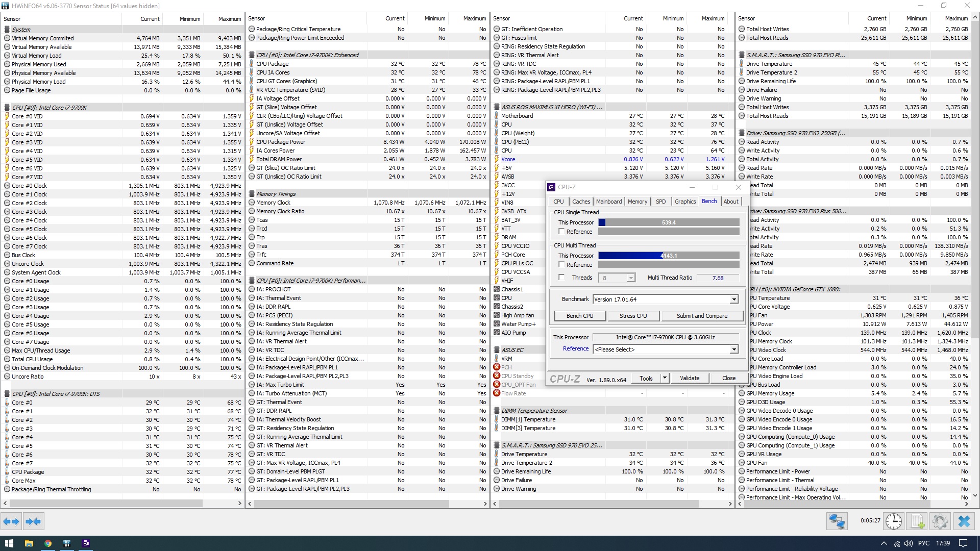Click the expand layout arrows icon
This screenshot has width=980, height=551.
point(11,521)
